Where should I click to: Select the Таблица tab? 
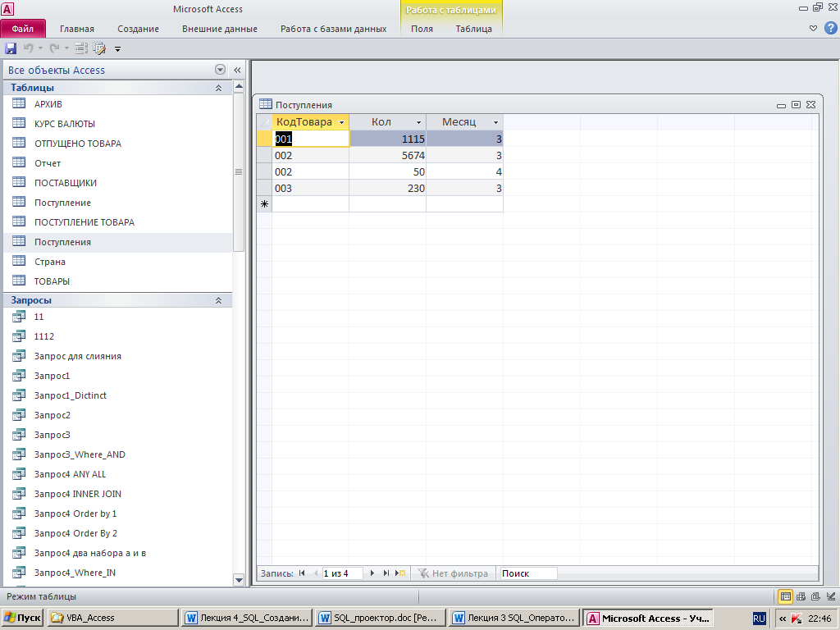pos(473,29)
